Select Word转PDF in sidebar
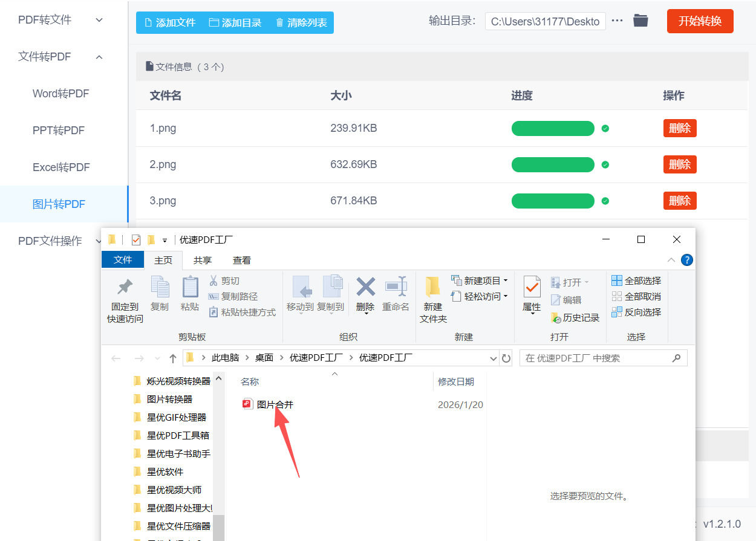 tap(60, 94)
